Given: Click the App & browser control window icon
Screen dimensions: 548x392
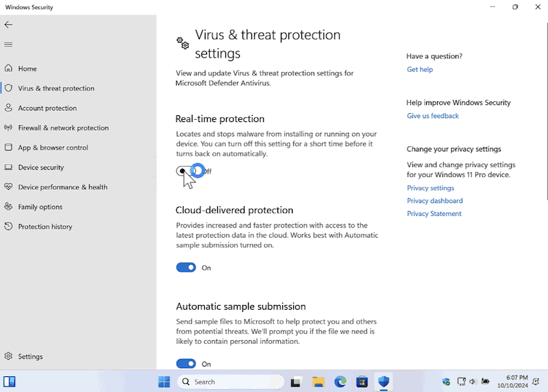Looking at the screenshot, I should point(8,147).
